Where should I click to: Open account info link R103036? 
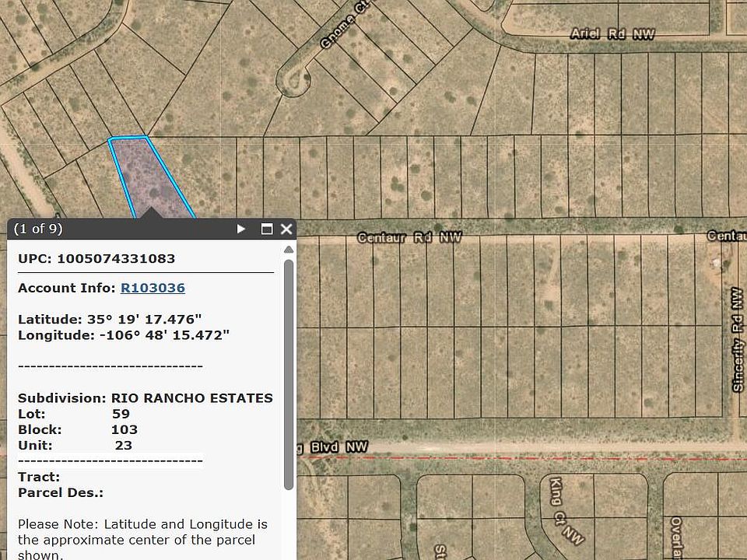click(x=153, y=288)
